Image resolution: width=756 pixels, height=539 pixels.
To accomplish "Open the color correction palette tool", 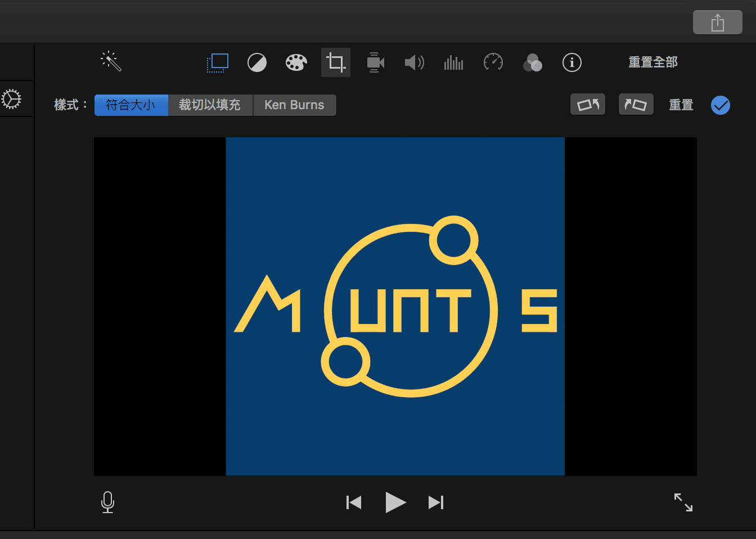I will pos(296,62).
